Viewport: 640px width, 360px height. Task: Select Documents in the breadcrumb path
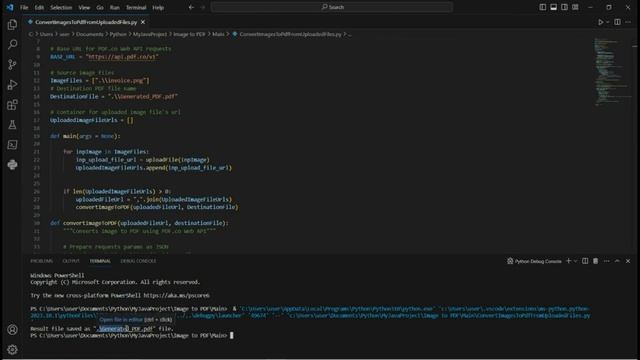(x=90, y=34)
